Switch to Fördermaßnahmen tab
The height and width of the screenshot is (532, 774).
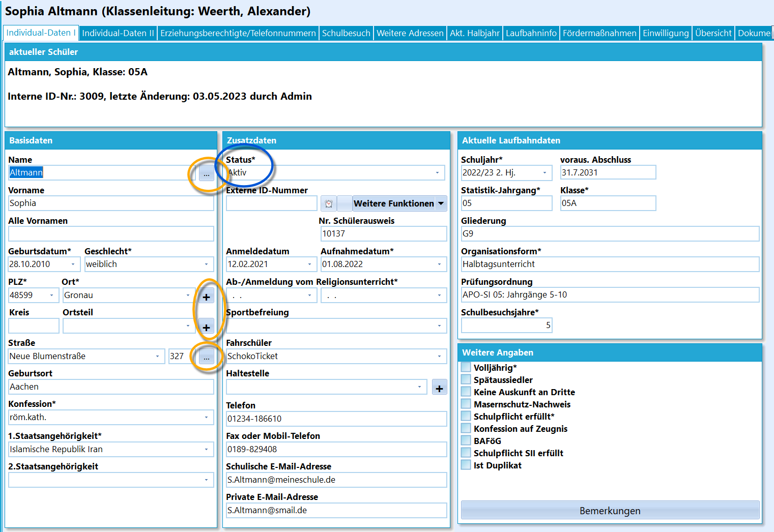point(599,33)
